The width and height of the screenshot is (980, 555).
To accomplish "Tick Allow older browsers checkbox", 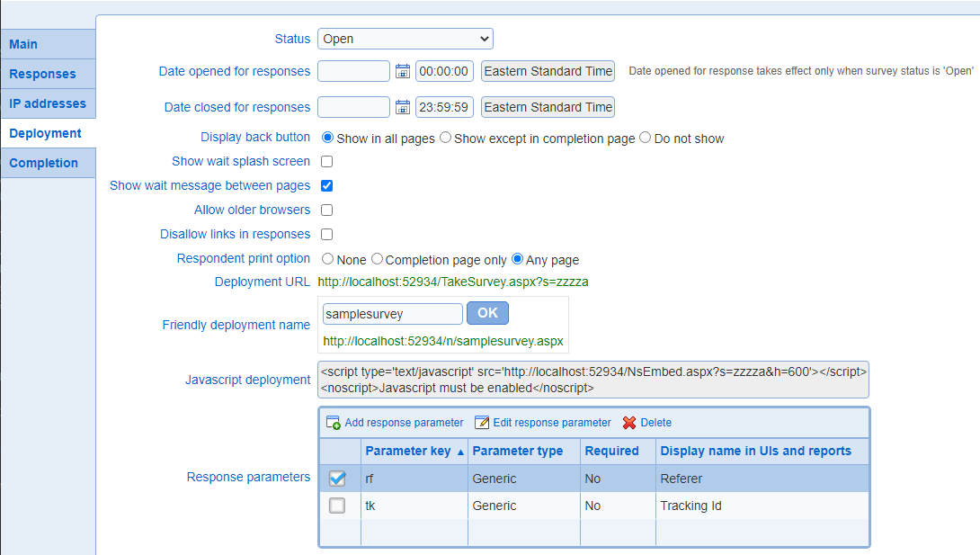I will [327, 210].
